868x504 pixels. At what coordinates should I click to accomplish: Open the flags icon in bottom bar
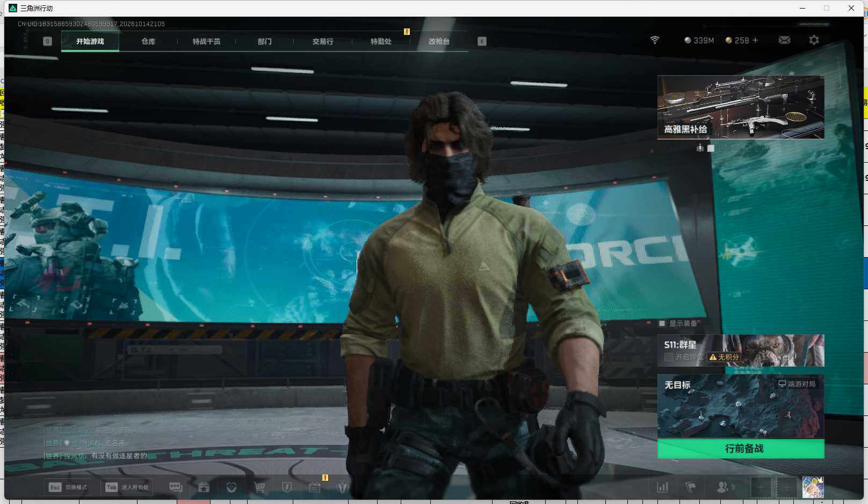[x=691, y=487]
